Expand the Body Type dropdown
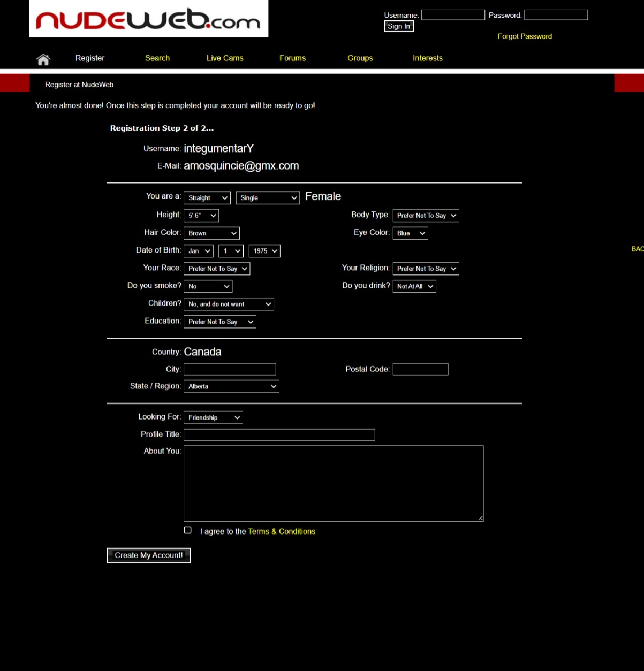Viewport: 644px width, 671px height. 426,216
